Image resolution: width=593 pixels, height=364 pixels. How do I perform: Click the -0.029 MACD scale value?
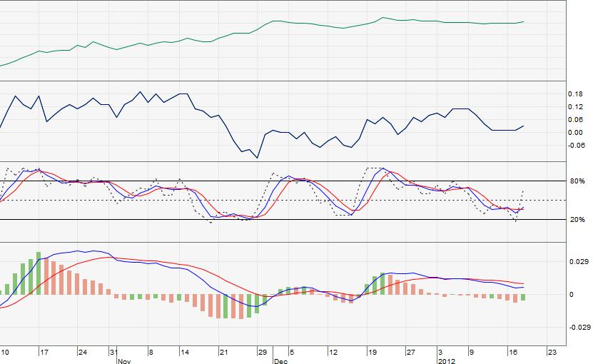[580, 328]
